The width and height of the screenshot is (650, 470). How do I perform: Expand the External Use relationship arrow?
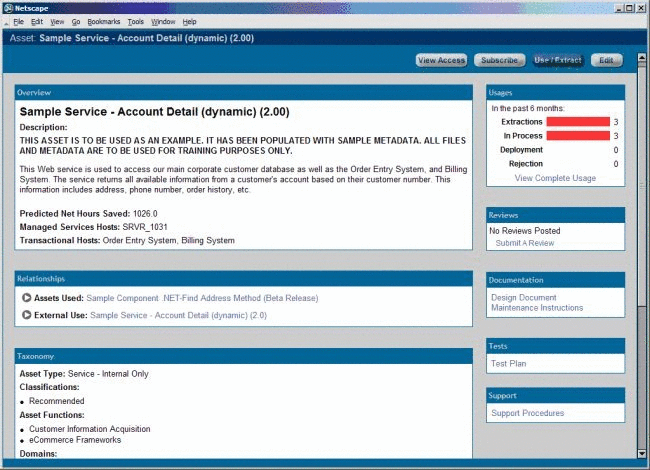(x=27, y=315)
